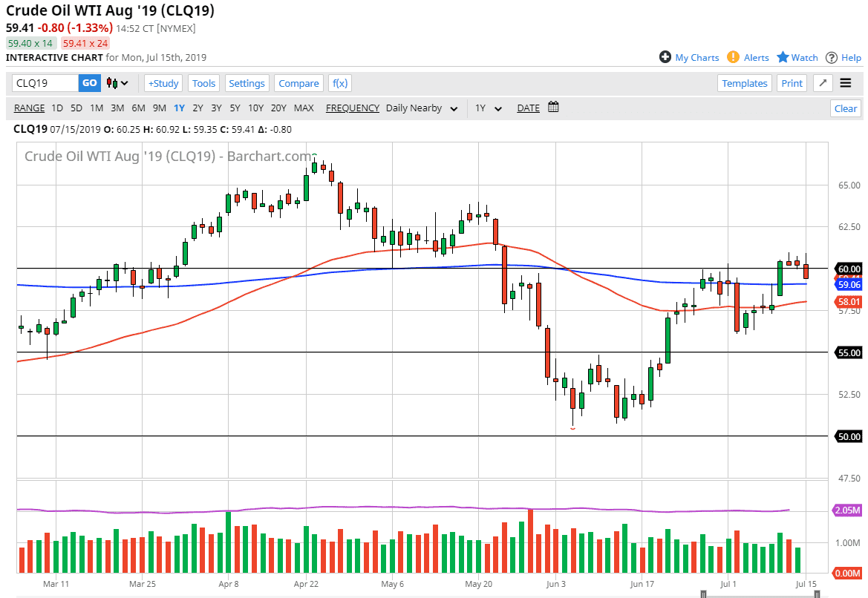Open the Compare tool
Screen dimensions: 868x598
coord(298,83)
